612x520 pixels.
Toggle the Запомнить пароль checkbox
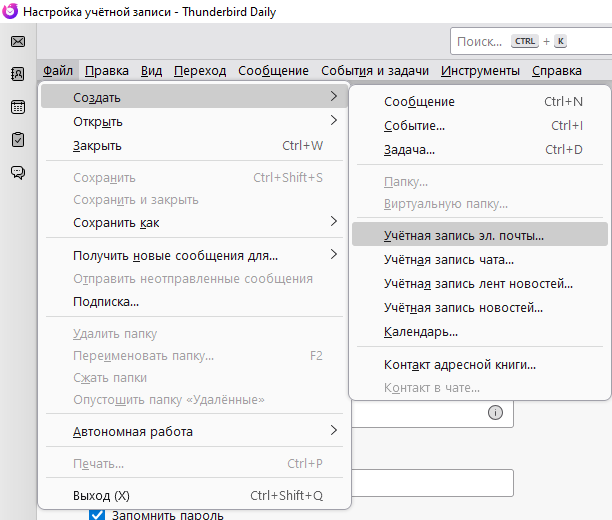point(97,515)
